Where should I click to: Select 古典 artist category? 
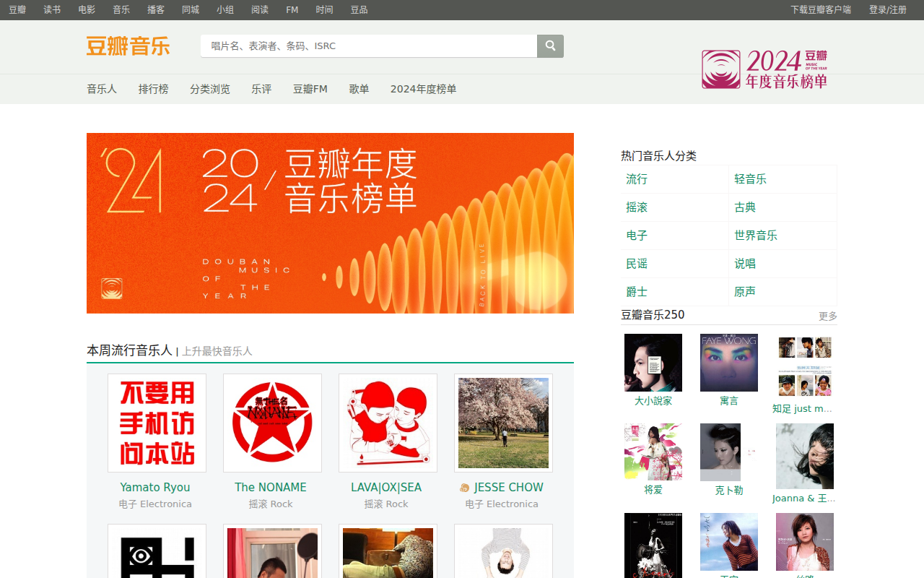coord(745,207)
